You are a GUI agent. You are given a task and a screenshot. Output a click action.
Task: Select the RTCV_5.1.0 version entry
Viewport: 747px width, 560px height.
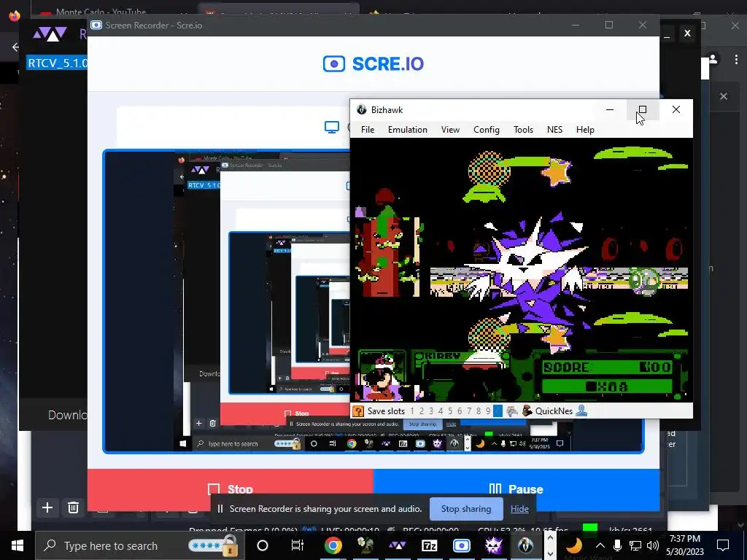coord(57,63)
